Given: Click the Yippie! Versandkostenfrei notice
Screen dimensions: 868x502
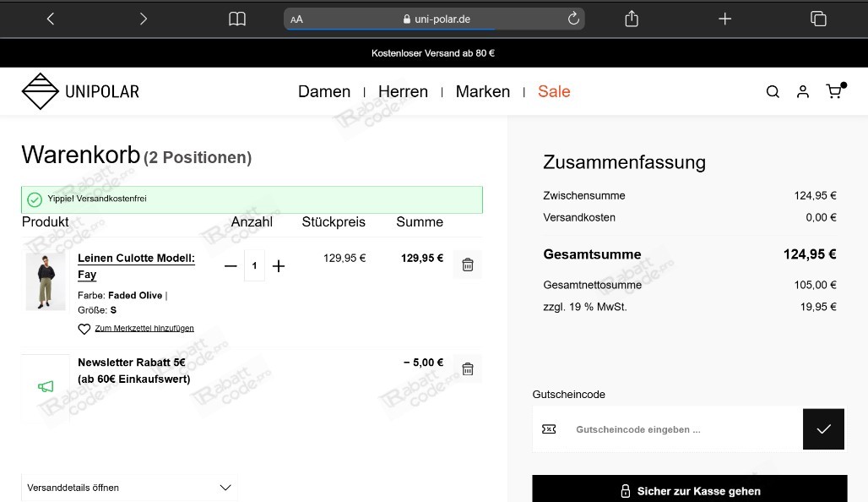Looking at the screenshot, I should (x=252, y=199).
